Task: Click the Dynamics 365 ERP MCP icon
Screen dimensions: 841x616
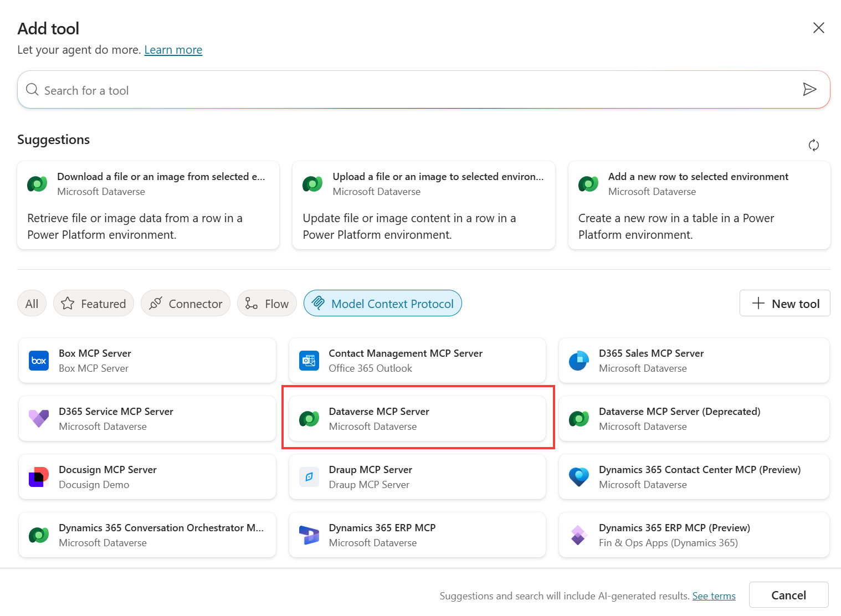Action: 309,535
